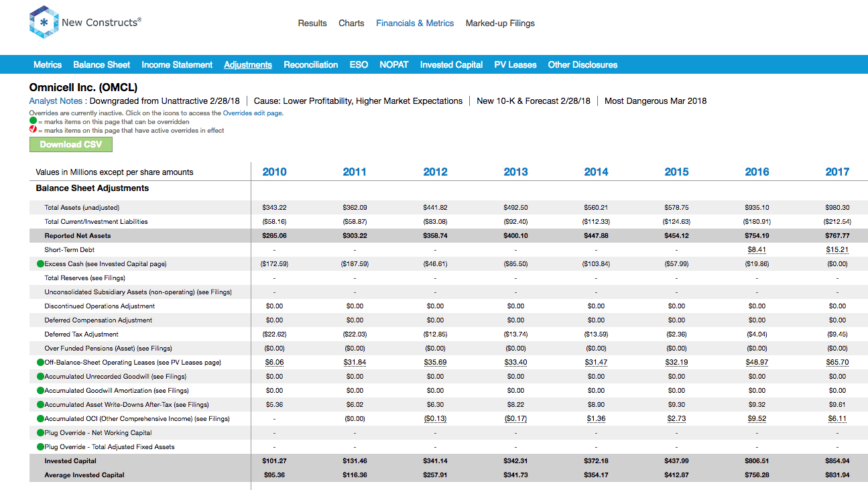
Task: Open 2017 Accumulated OCI value $6.11
Action: pos(837,419)
